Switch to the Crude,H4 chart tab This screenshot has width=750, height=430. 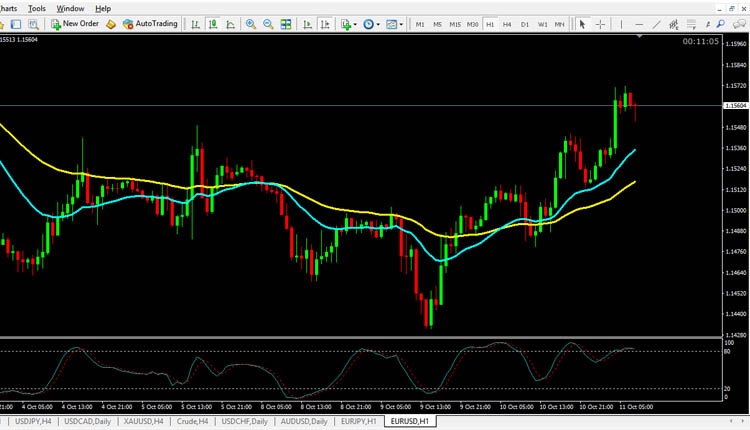[192, 421]
